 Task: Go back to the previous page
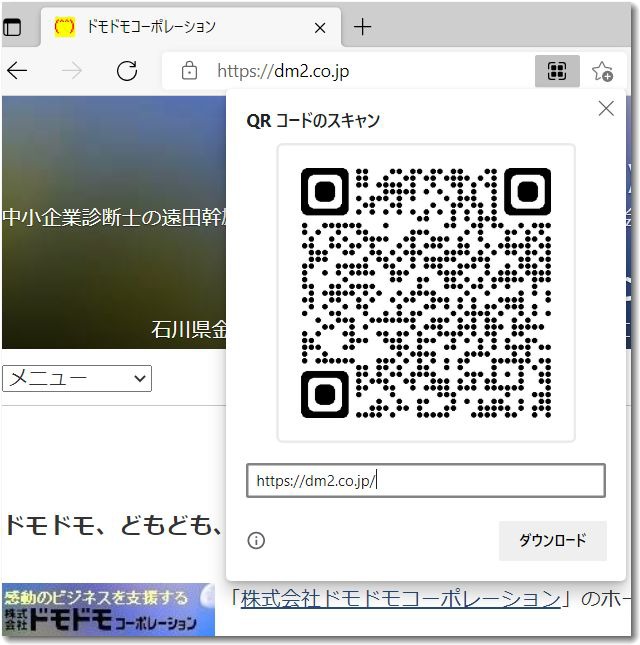(17, 71)
